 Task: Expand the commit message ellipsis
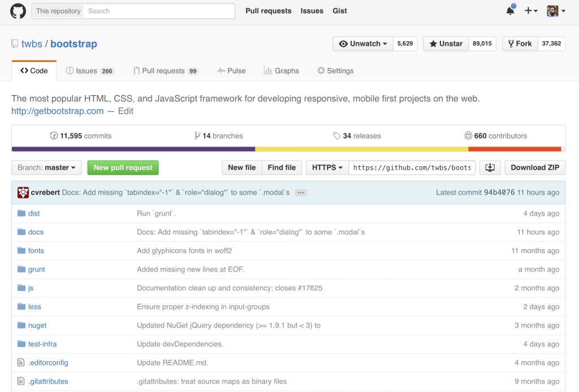[x=301, y=192]
